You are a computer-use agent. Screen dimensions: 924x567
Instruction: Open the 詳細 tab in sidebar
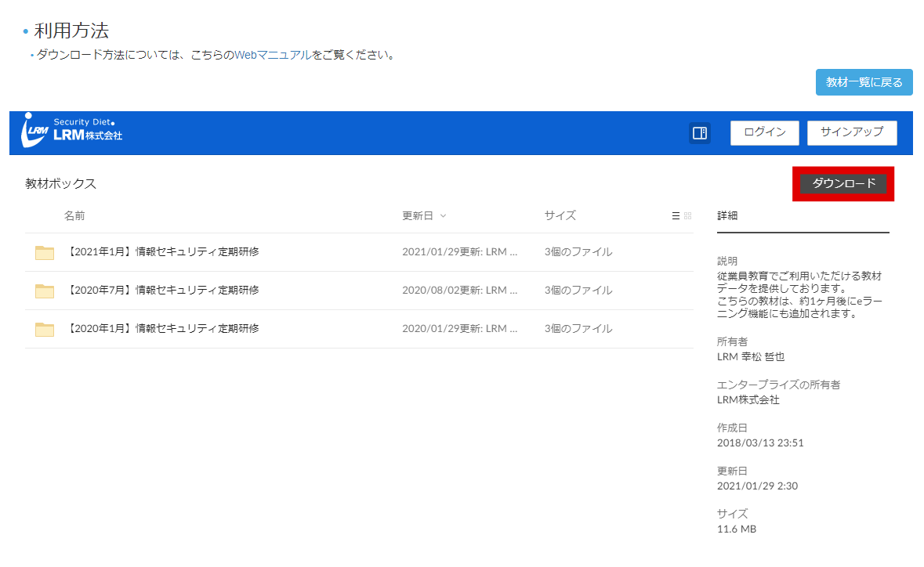click(x=727, y=215)
